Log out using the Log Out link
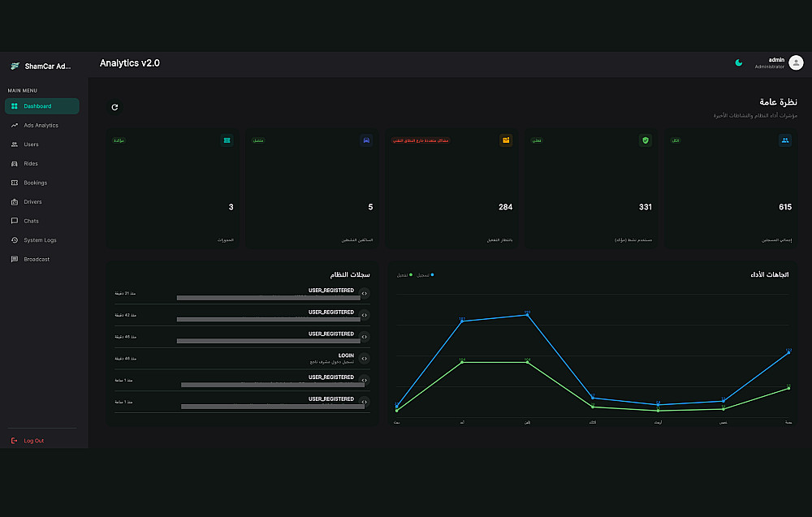 click(28, 441)
